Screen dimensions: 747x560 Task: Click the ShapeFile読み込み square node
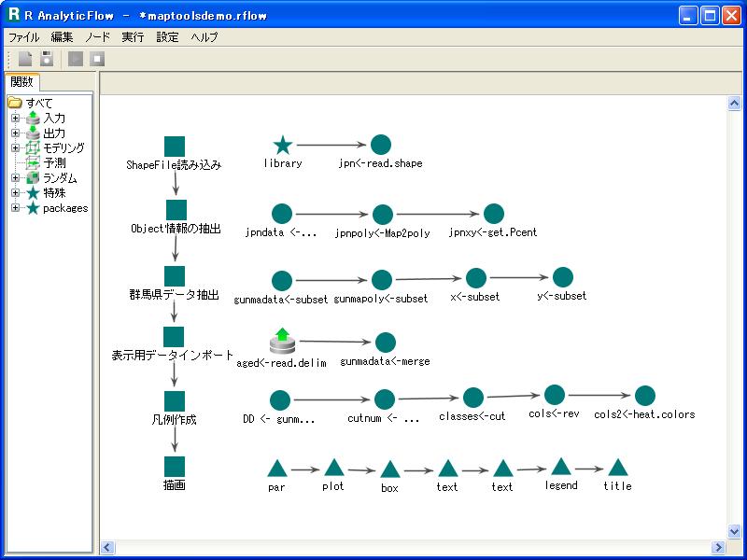[x=175, y=147]
